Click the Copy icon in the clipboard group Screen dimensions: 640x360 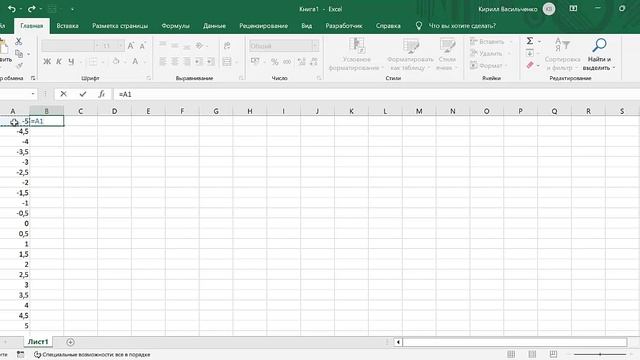tap(19, 53)
